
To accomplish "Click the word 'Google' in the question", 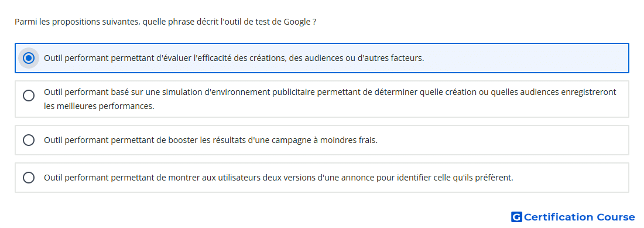I will 297,22.
